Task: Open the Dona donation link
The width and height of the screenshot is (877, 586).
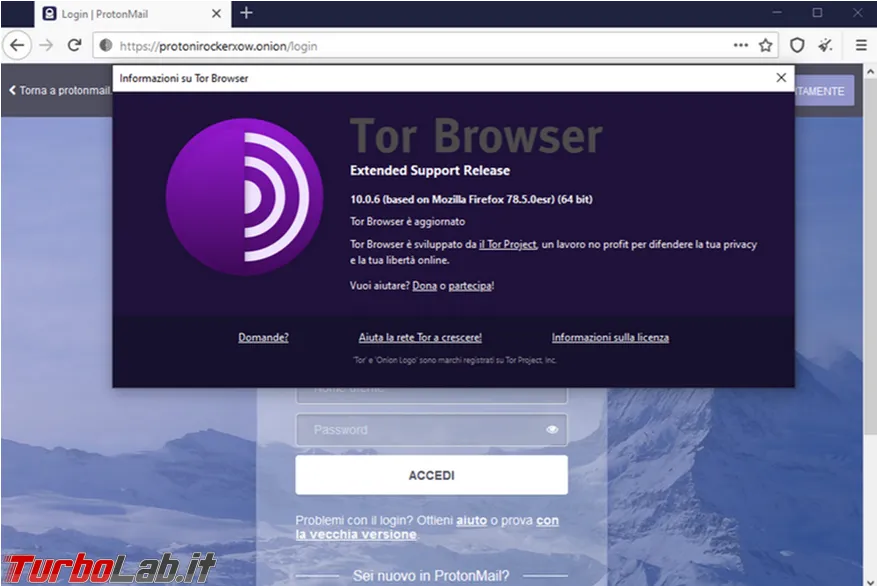Action: click(x=425, y=286)
